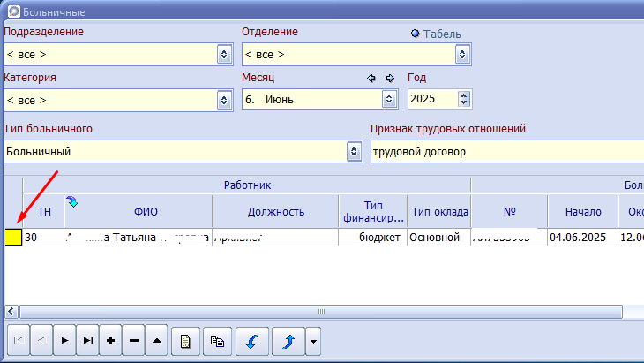Click the copy records icon
The image size is (644, 363).
[x=217, y=341]
